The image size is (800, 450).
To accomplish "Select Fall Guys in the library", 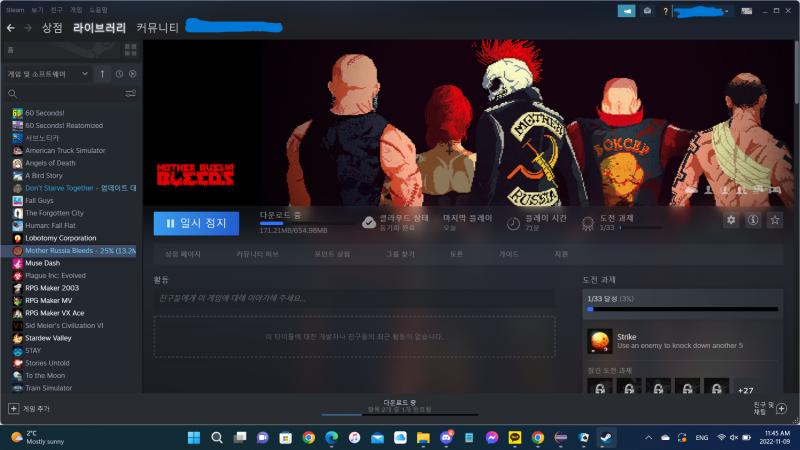I will tap(39, 201).
